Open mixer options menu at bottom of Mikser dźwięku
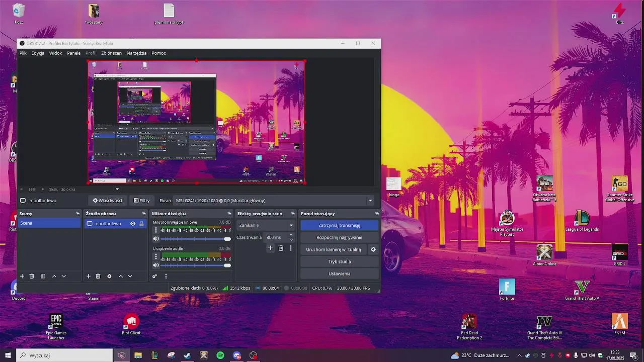 tap(166, 276)
